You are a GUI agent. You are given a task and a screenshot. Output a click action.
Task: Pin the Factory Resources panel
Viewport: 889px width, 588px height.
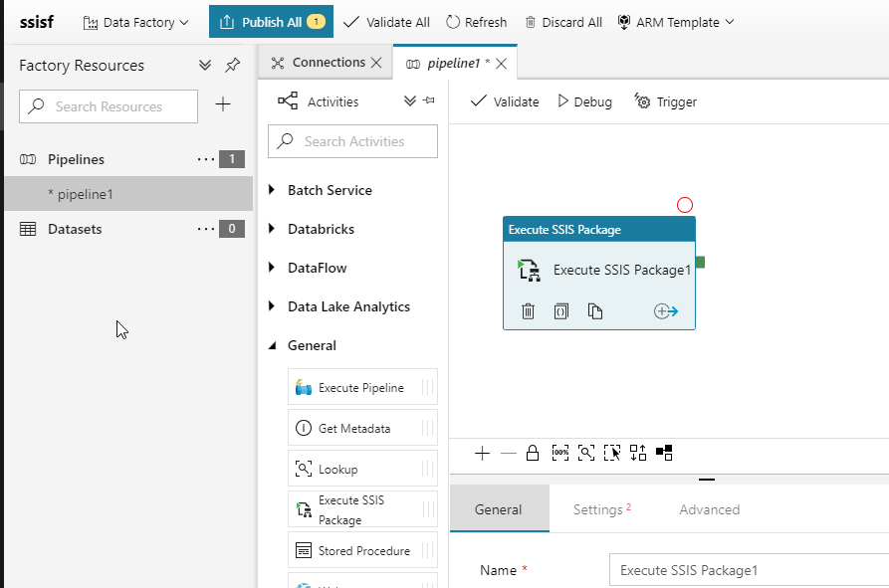point(232,66)
